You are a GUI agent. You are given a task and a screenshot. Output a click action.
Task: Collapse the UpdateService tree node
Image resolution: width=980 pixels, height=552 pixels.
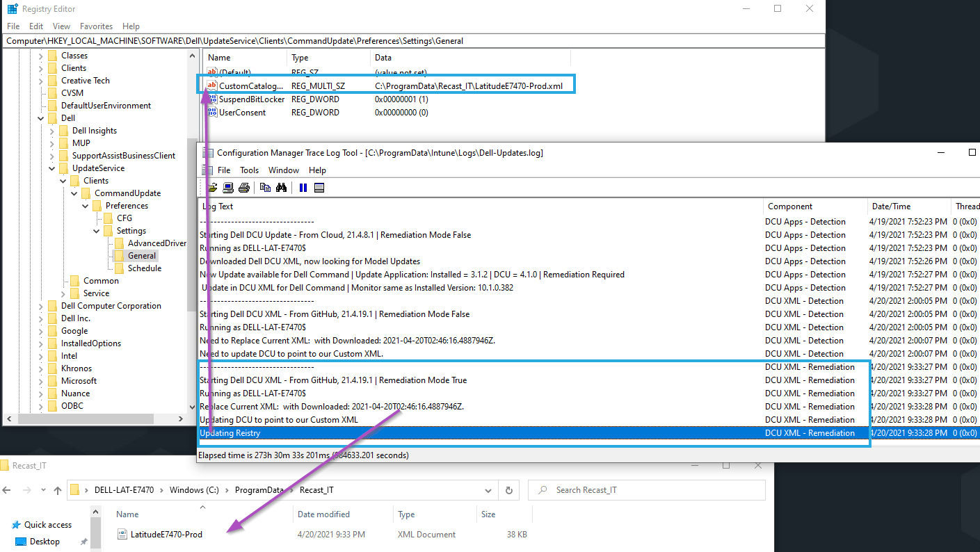pos(52,168)
